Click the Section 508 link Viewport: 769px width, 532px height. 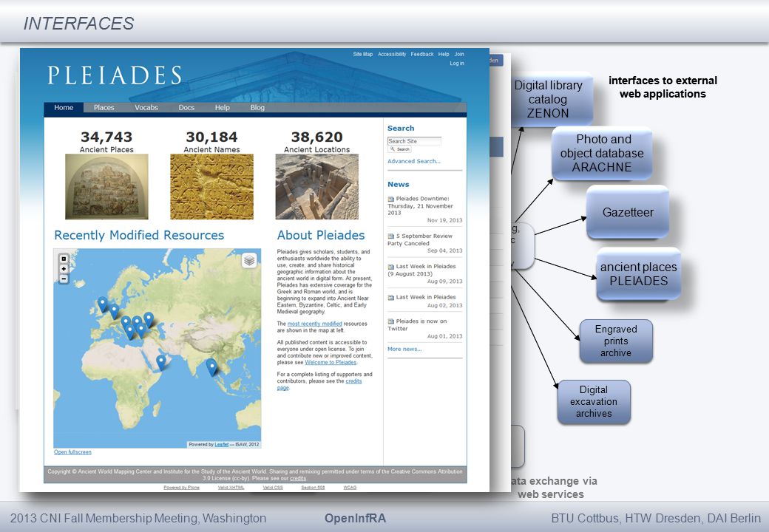point(313,488)
